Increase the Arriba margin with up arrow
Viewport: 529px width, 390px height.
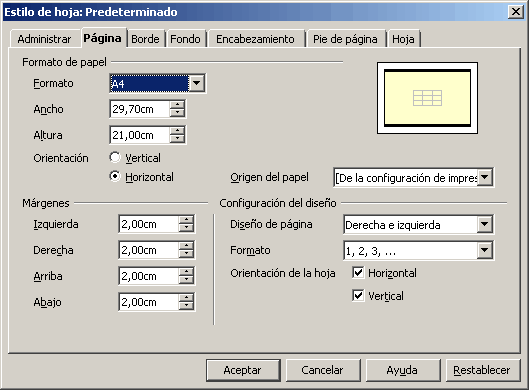pos(186,272)
